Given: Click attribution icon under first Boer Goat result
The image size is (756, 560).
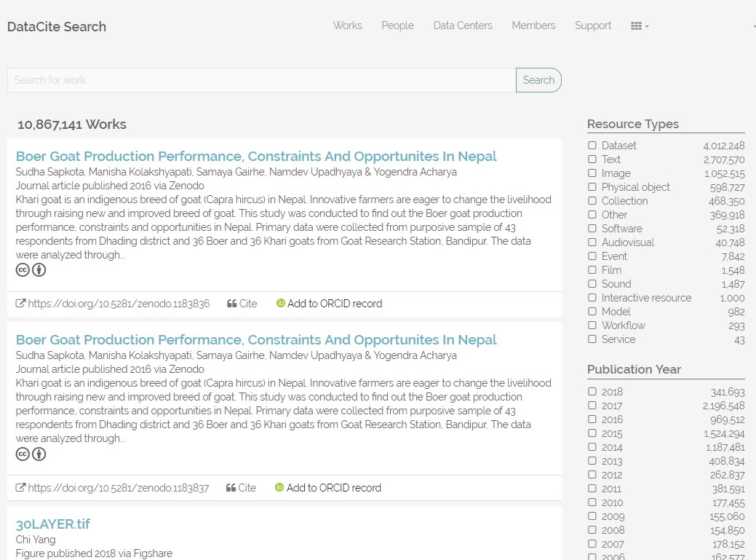Looking at the screenshot, I should click(39, 270).
